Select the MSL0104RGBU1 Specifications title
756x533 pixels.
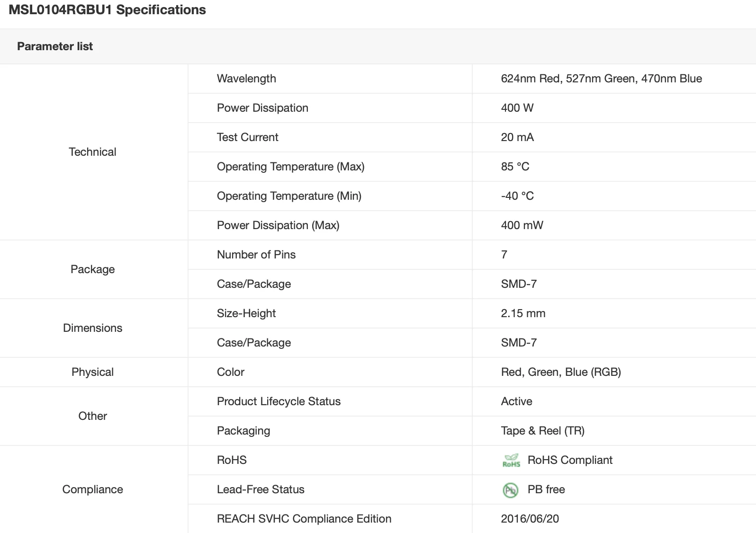click(x=108, y=10)
